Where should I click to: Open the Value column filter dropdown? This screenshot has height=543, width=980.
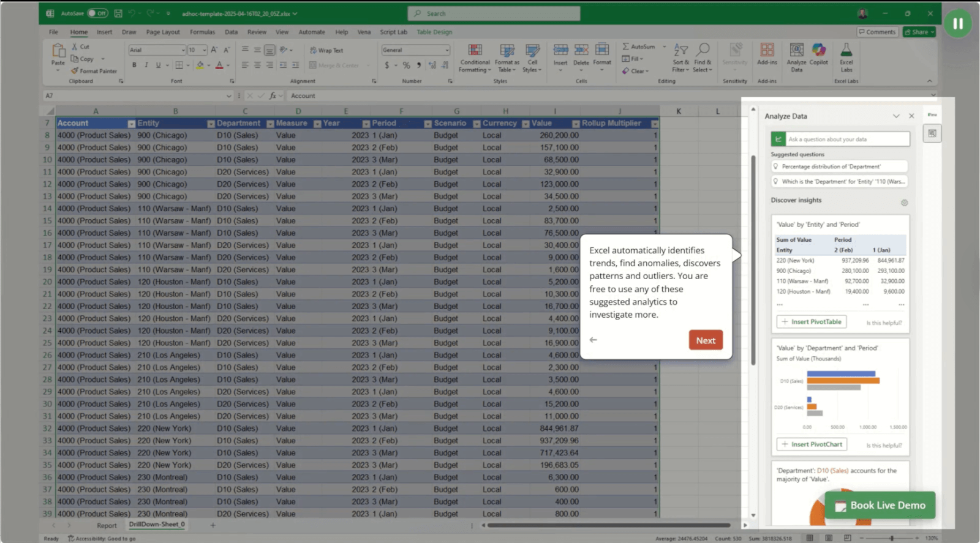[x=576, y=124]
